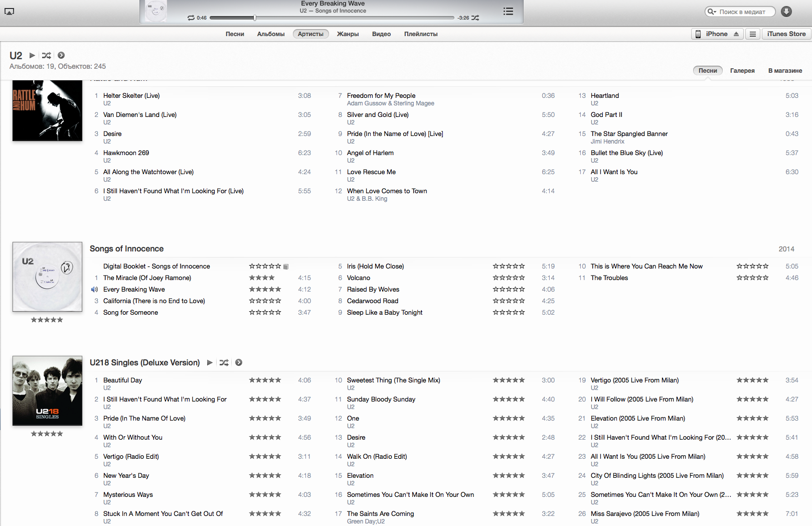Select the song Cedarwood Road
The image size is (812, 526).
point(373,301)
